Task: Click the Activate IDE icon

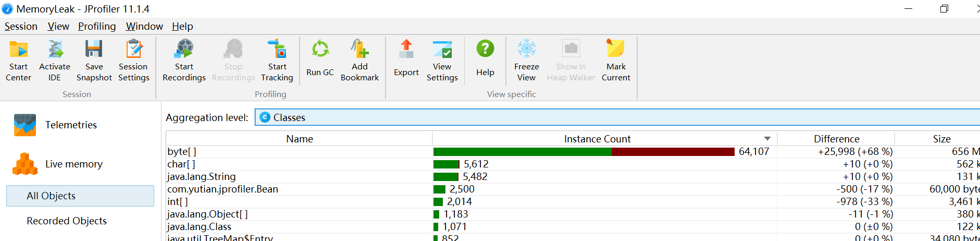Action: click(x=55, y=61)
